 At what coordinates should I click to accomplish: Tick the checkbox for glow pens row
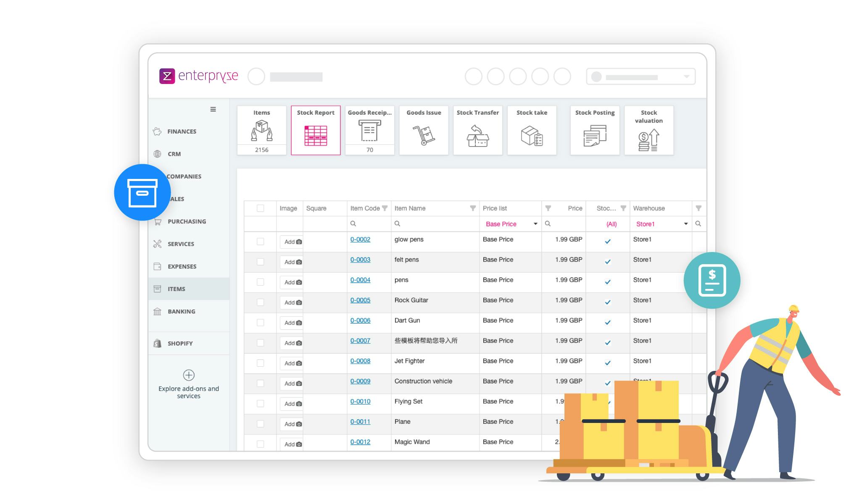[261, 241]
